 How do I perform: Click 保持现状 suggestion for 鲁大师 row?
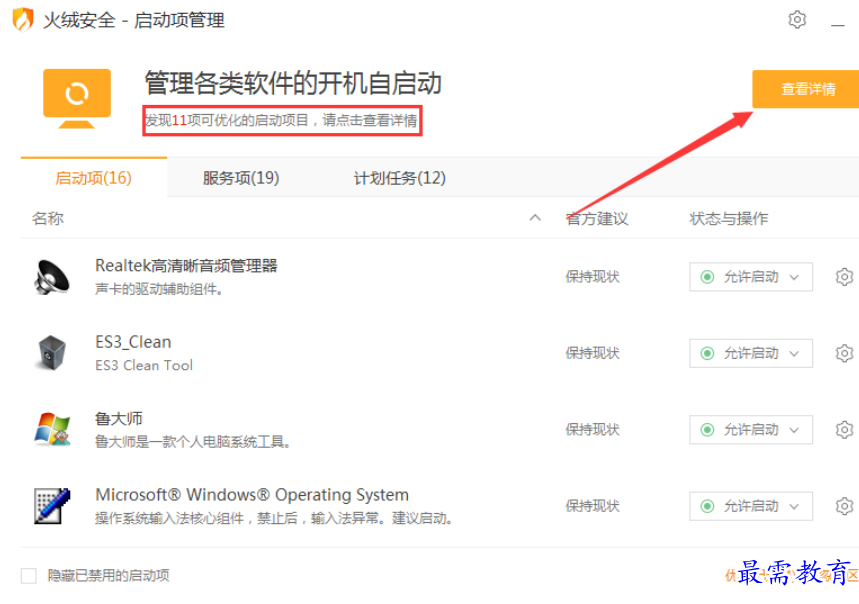[x=593, y=430]
